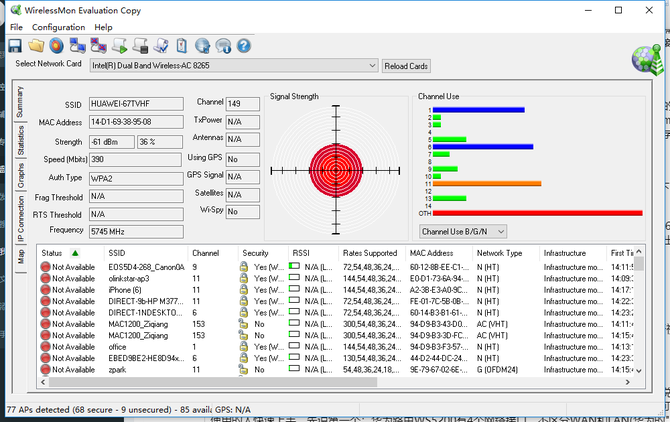Open the Configuration menu

tap(58, 27)
